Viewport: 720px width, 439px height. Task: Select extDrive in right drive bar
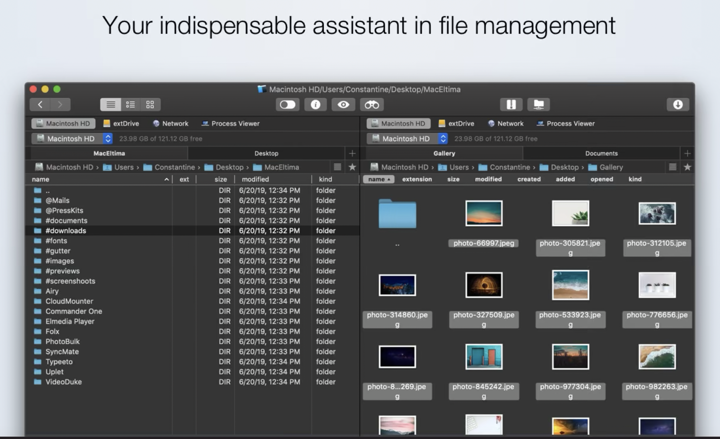(x=456, y=124)
